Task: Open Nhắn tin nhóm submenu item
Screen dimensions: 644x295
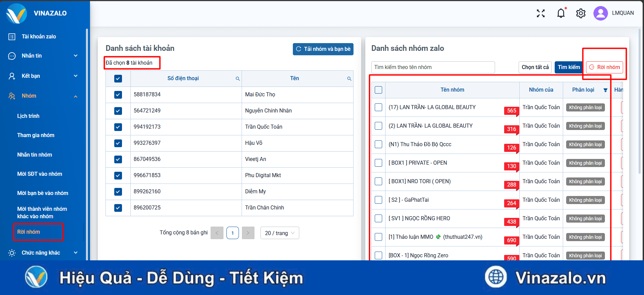Action: tap(35, 155)
